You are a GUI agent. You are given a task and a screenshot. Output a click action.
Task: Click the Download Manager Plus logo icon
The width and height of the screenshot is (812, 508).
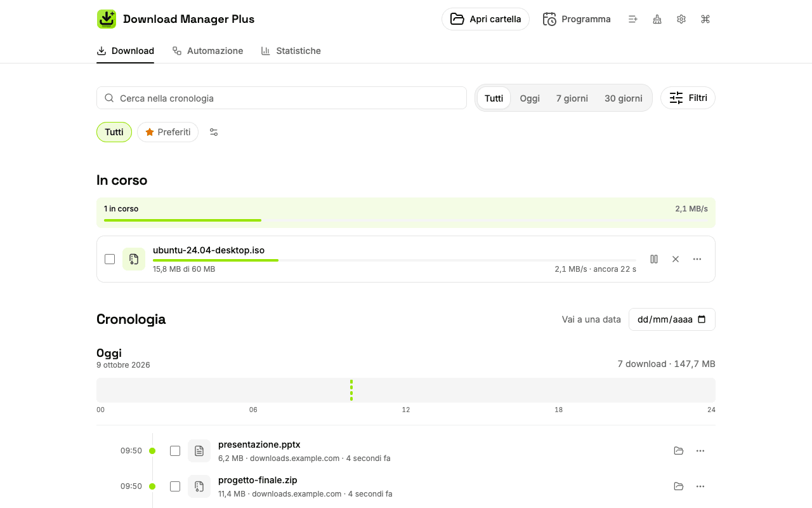(107, 19)
